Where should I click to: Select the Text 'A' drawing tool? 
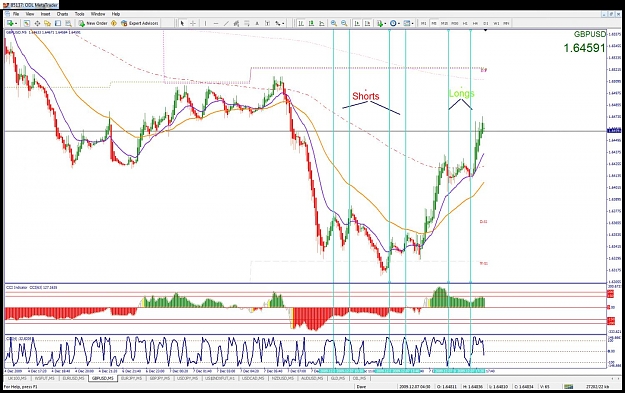click(x=257, y=24)
